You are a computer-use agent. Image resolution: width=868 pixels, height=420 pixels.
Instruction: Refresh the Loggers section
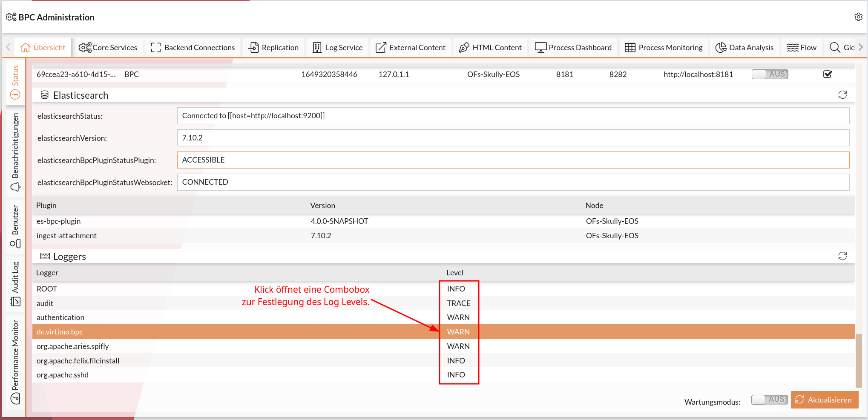click(842, 256)
